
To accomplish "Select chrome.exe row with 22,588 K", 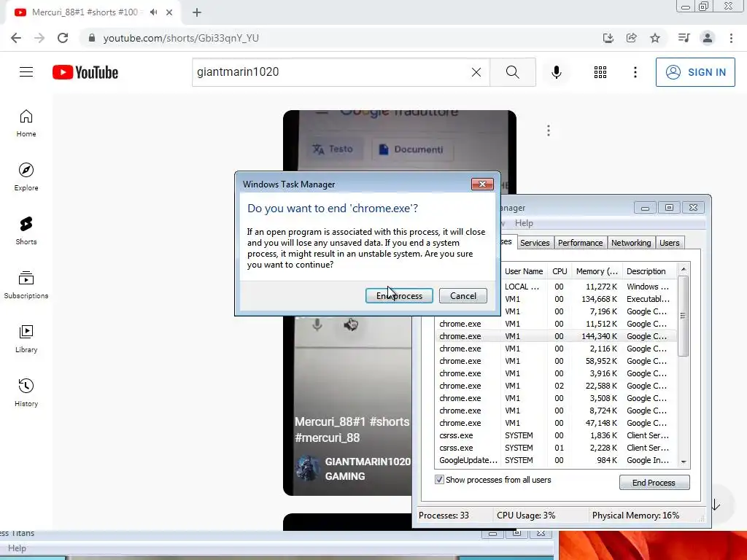I will tap(555, 386).
